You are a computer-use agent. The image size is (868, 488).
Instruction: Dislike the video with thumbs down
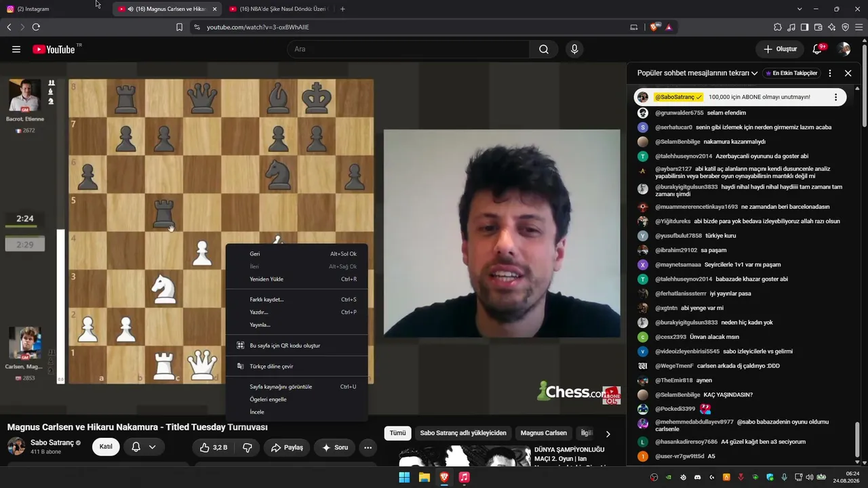[248, 447]
